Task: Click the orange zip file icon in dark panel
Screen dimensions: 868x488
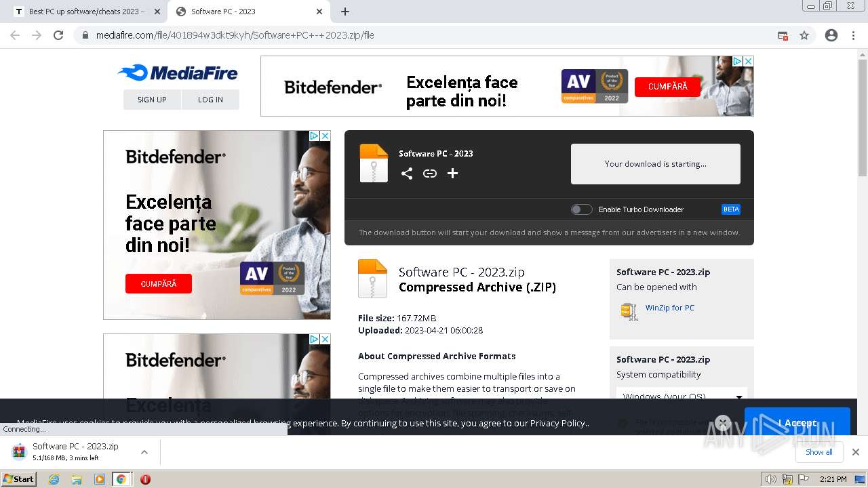Action: pos(374,163)
